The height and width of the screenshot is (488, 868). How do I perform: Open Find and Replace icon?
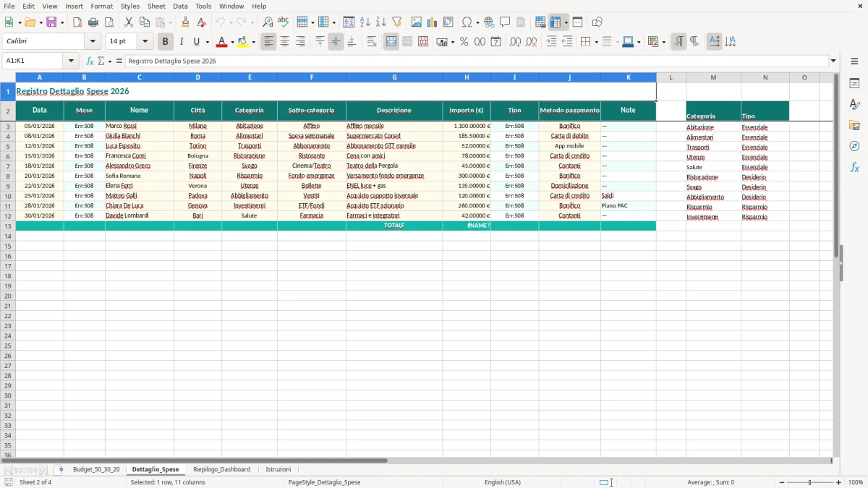click(x=268, y=22)
